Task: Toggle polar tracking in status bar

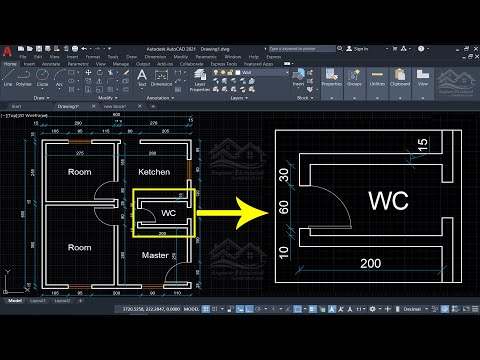Action: (258, 309)
